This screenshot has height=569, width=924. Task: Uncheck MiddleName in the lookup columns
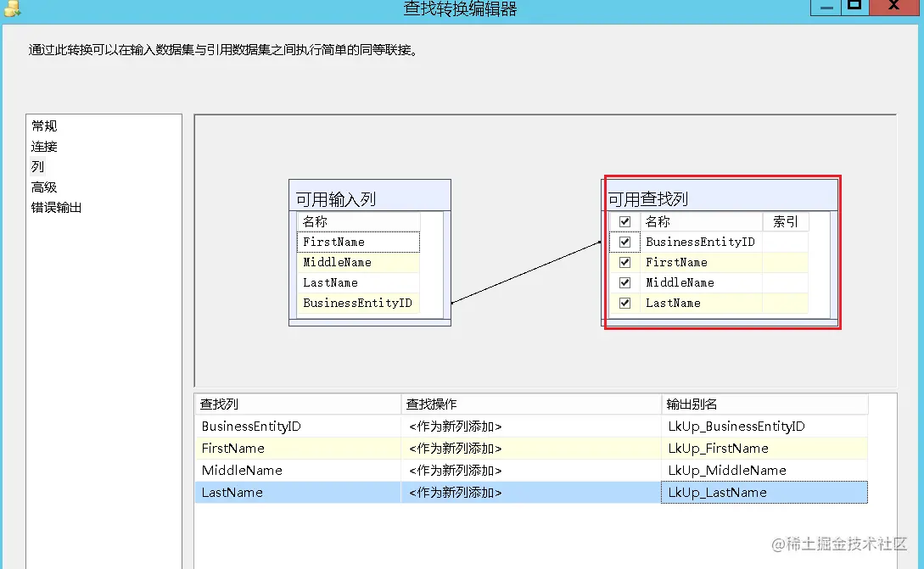(x=624, y=282)
